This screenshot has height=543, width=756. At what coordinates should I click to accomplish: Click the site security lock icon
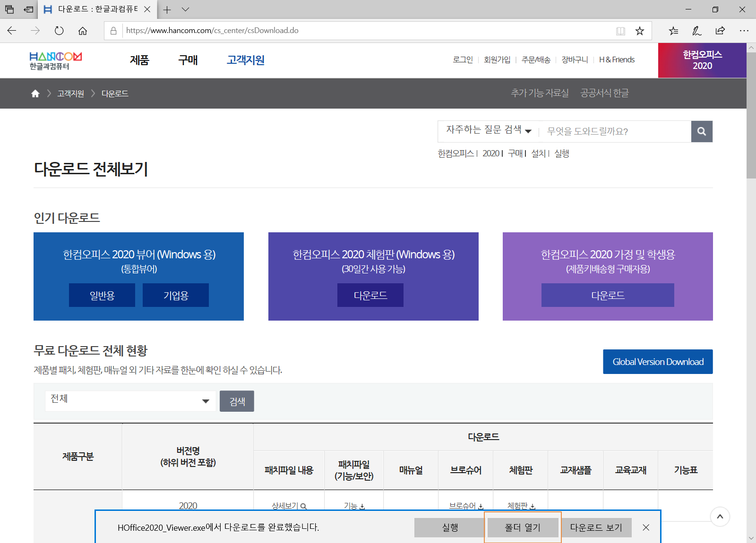[113, 31]
